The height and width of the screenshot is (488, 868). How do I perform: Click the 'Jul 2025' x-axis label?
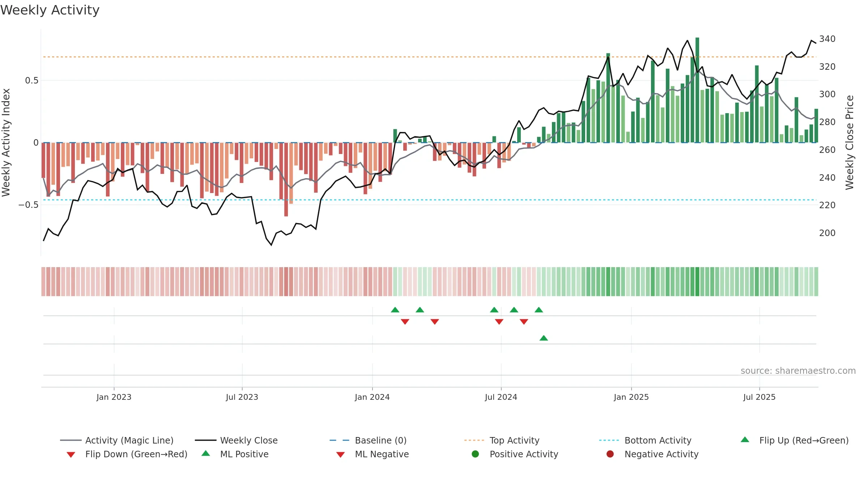click(759, 397)
